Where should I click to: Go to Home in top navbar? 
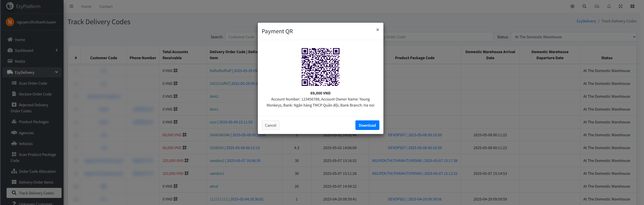tap(86, 6)
